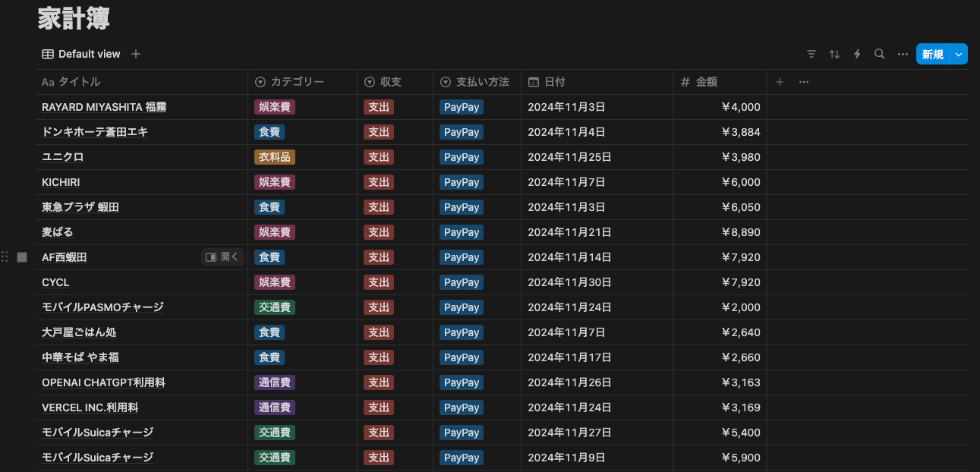Viewport: 980px width, 472px height.
Task: Click the 家計簿 page title
Action: (74, 18)
